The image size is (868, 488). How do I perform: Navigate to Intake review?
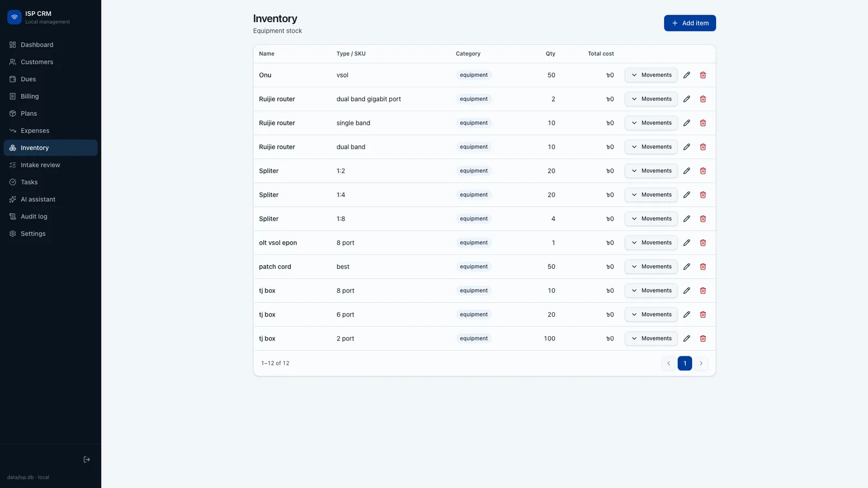tap(50, 165)
